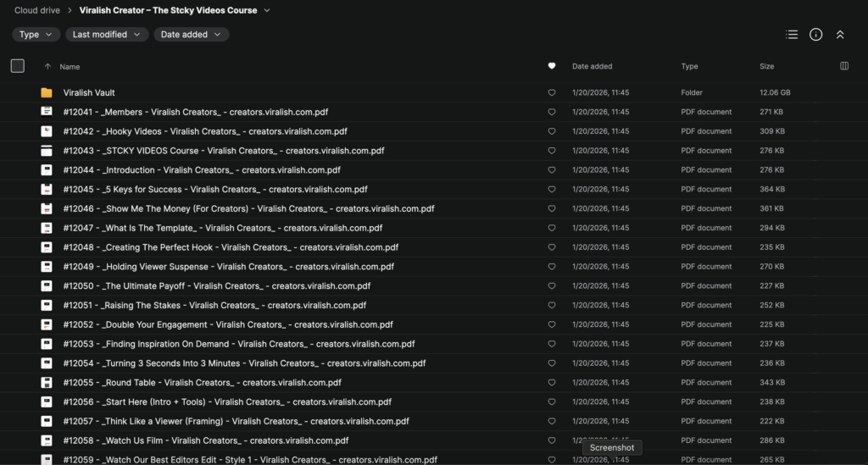The height and width of the screenshot is (465, 868).
Task: Click Folder type cell of Viralish Vault
Action: coord(692,92)
